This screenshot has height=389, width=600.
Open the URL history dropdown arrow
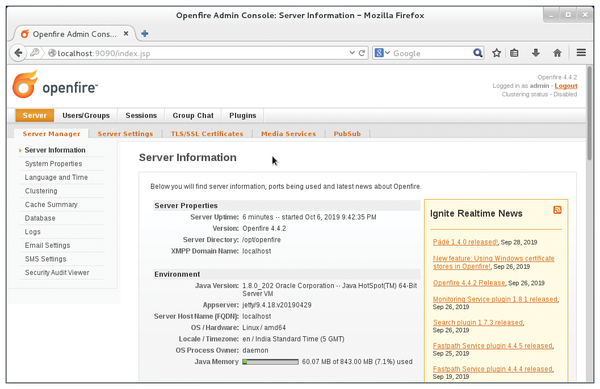tap(352, 53)
